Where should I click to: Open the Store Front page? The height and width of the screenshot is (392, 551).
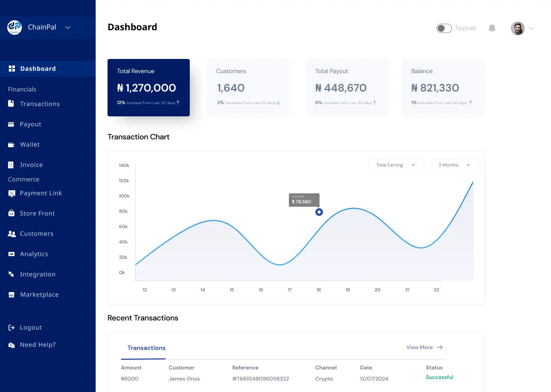click(37, 213)
